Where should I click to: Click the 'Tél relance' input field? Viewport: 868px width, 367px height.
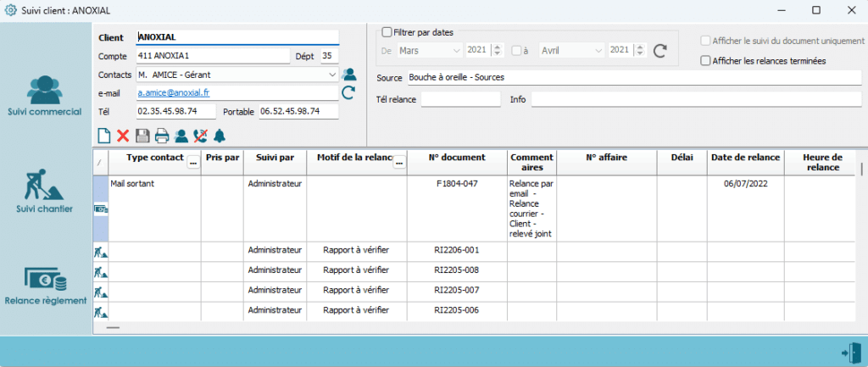[461, 100]
